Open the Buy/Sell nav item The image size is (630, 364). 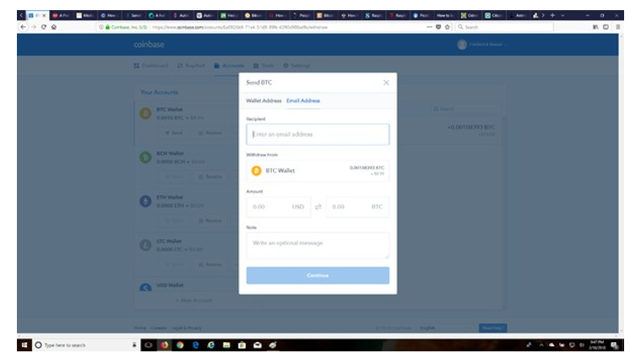[x=191, y=66]
